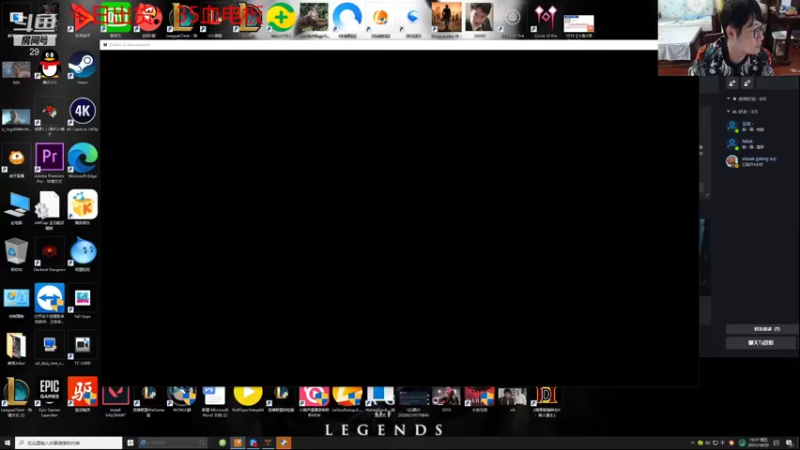Open the man portrait image thumbnail in top row
This screenshot has width=800, height=450.
[480, 19]
